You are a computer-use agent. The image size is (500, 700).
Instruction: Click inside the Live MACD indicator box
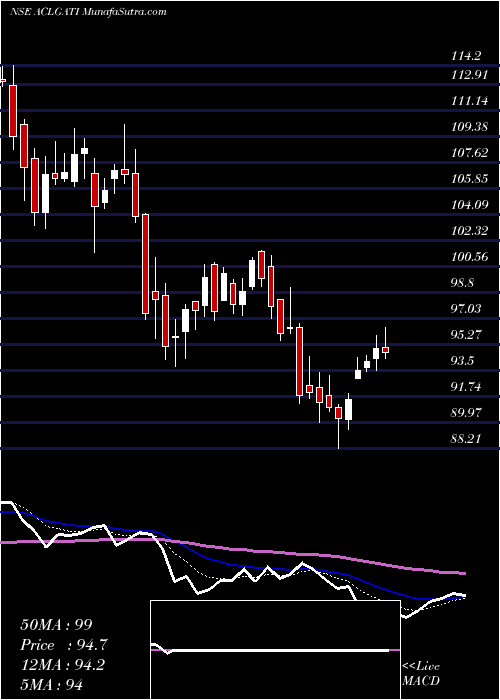click(x=275, y=650)
